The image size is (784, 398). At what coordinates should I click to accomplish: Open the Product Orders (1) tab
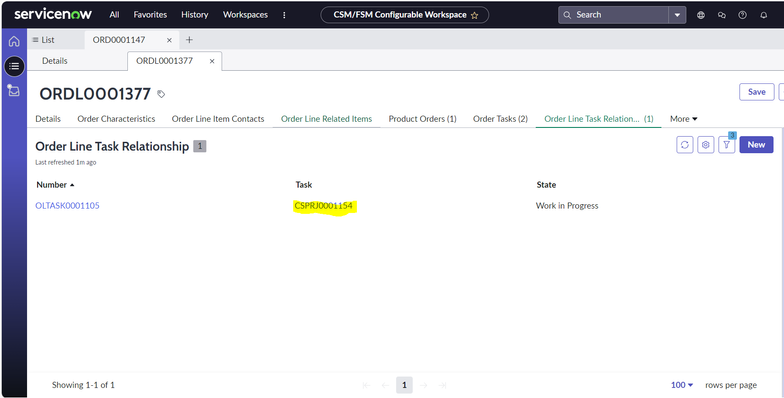pos(422,118)
